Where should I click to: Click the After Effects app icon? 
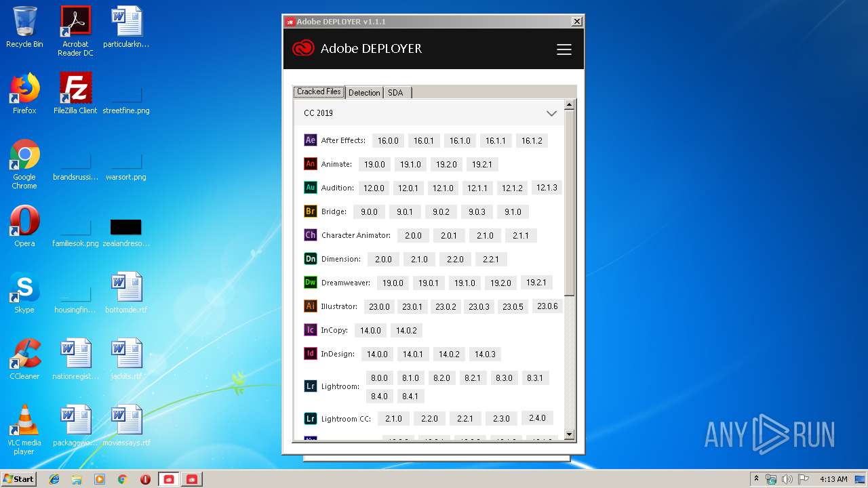310,140
